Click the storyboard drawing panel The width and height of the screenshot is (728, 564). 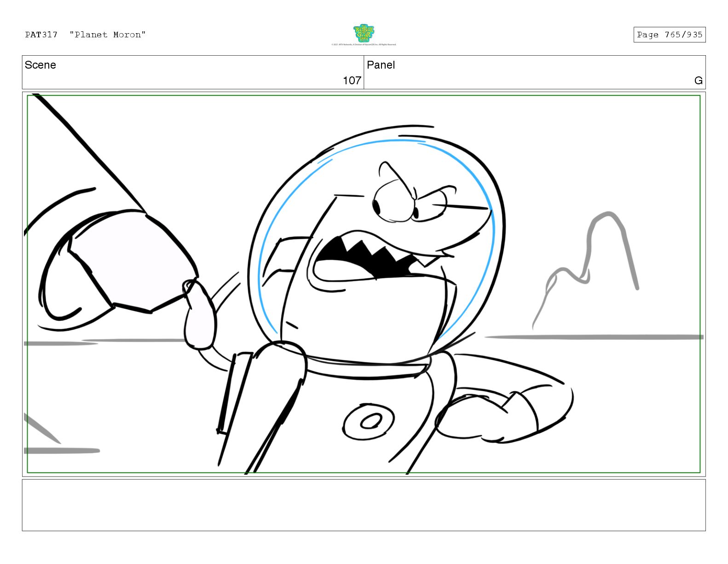tap(364, 284)
